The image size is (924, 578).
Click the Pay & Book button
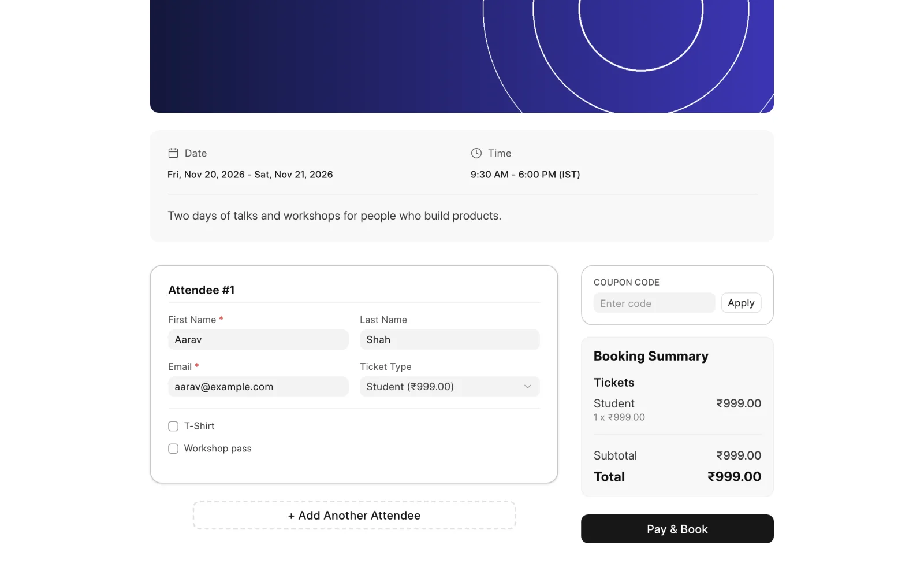coord(677,529)
